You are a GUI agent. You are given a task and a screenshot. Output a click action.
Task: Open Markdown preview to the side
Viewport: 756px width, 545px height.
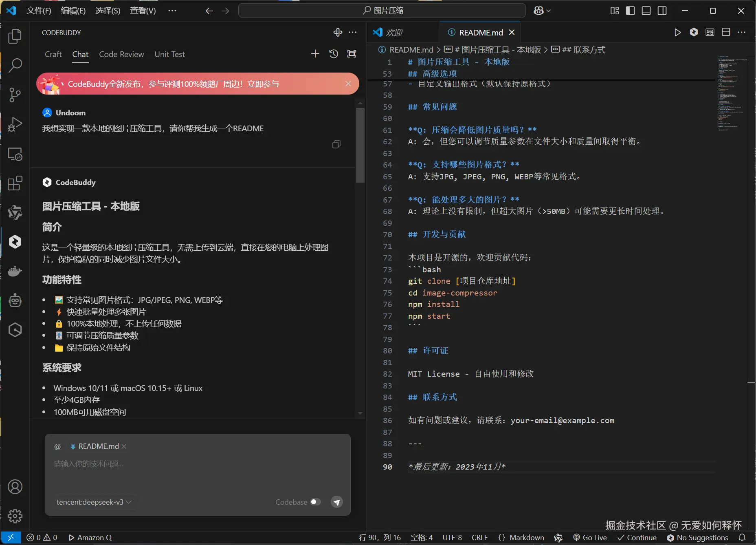click(x=710, y=32)
